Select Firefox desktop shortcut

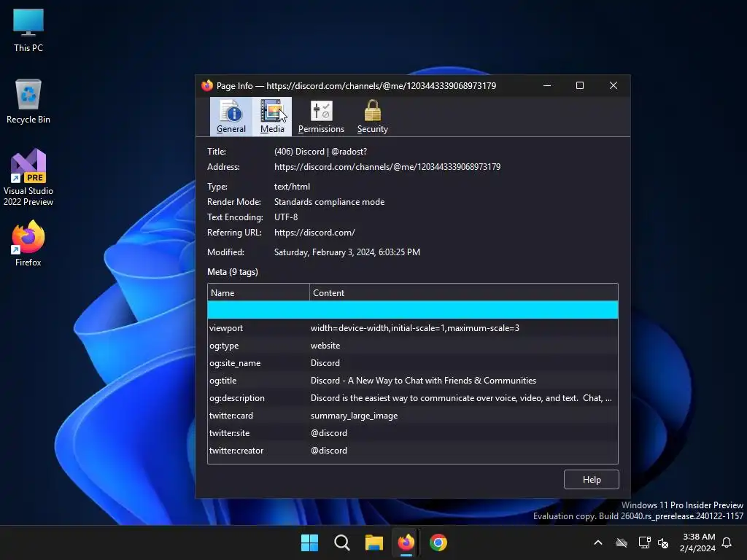coord(28,244)
